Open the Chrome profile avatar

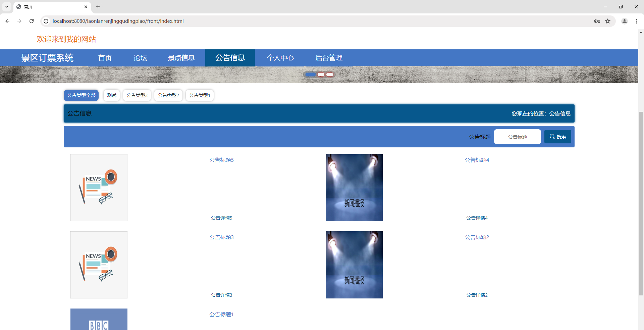[625, 21]
